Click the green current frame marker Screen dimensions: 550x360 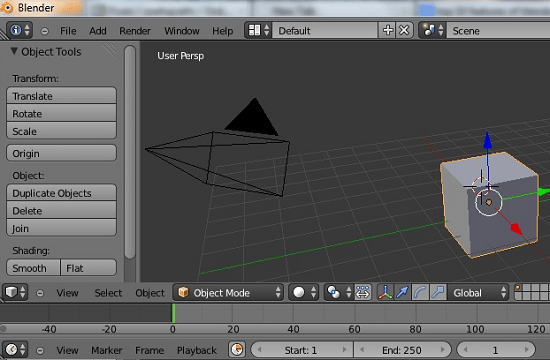[173, 313]
